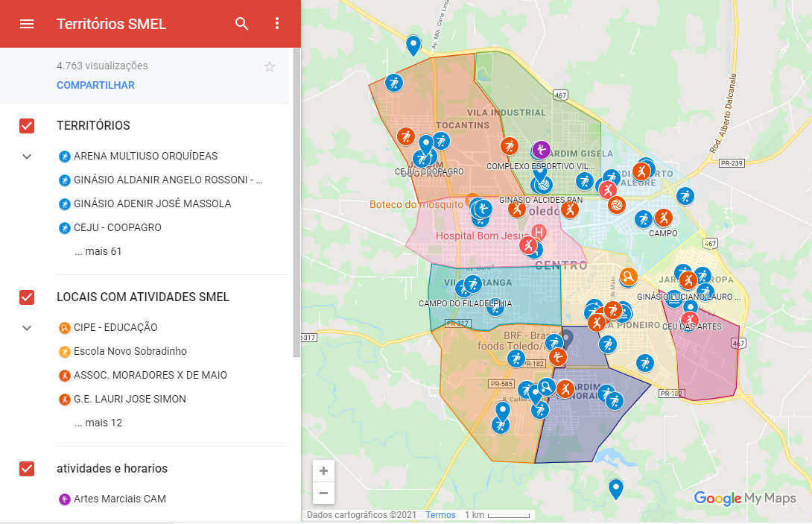Screen dimensions: 812x524
Task: Click the search magnifier icon in the header
Action: coord(242,23)
